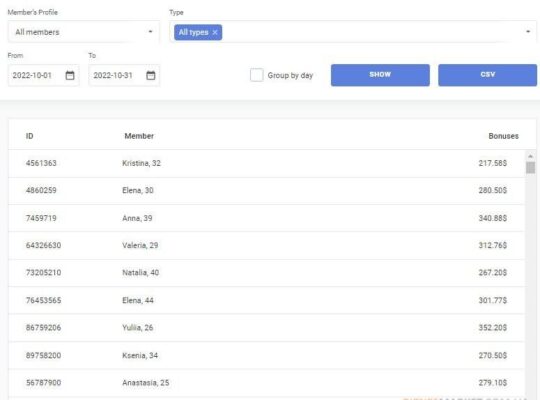Sort by the Bonuses column header
The image size is (540, 400).
tap(503, 136)
